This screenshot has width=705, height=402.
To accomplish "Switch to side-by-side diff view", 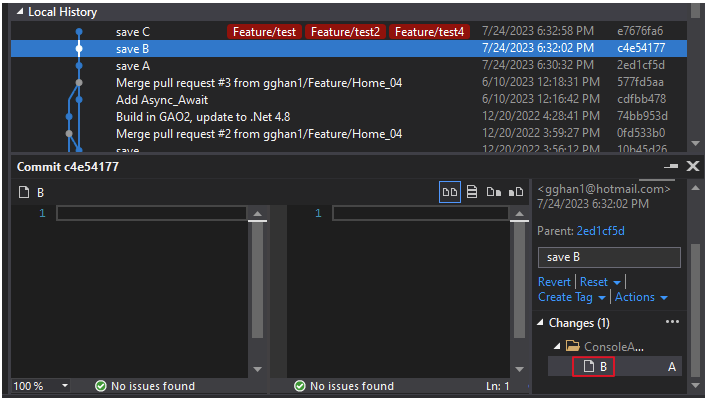I will coord(450,192).
